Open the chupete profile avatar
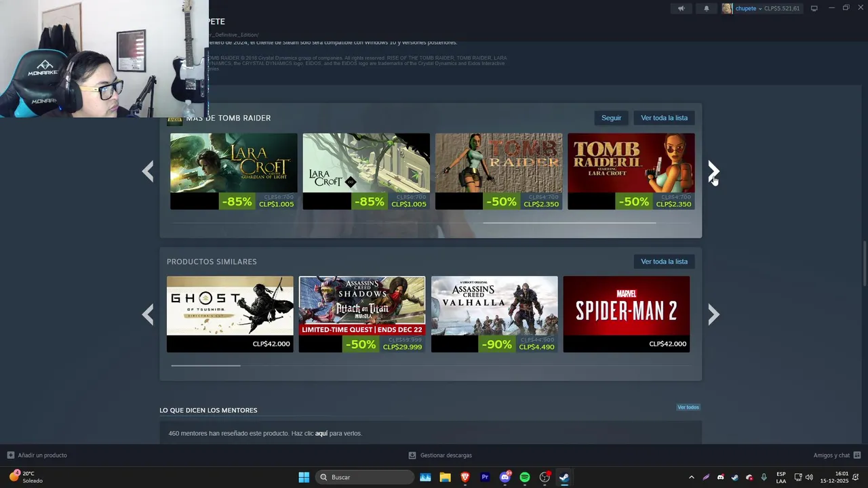The width and height of the screenshot is (868, 488). click(x=727, y=9)
